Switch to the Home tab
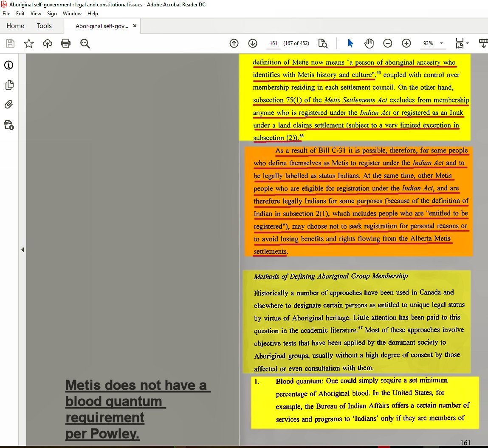This screenshot has width=488, height=448. pos(15,26)
